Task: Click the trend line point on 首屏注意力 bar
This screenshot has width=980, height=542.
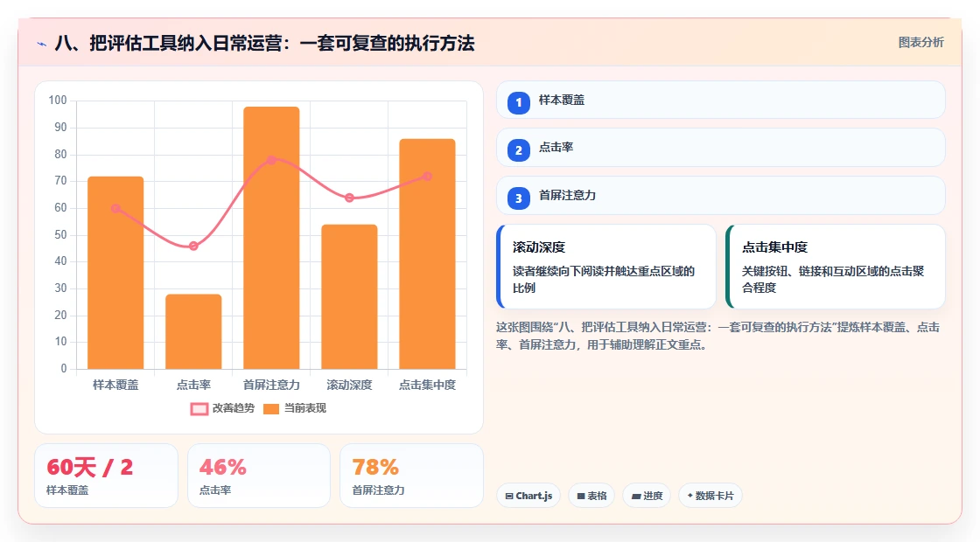Action: [271, 160]
